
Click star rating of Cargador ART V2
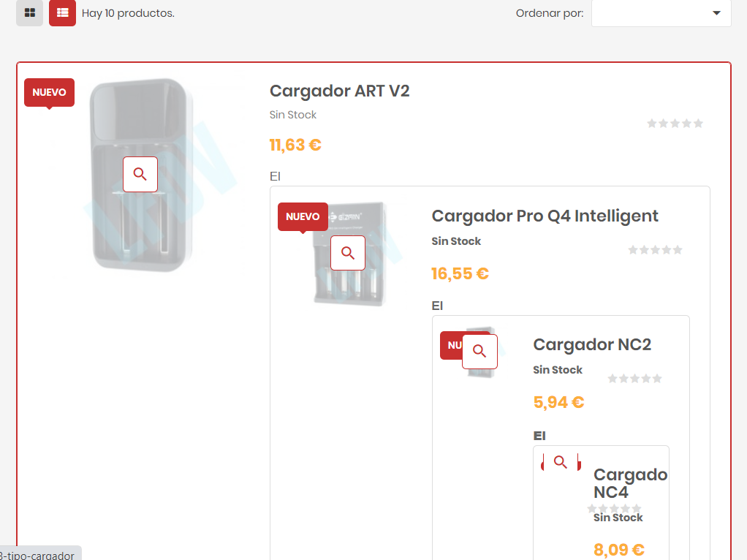coord(675,124)
